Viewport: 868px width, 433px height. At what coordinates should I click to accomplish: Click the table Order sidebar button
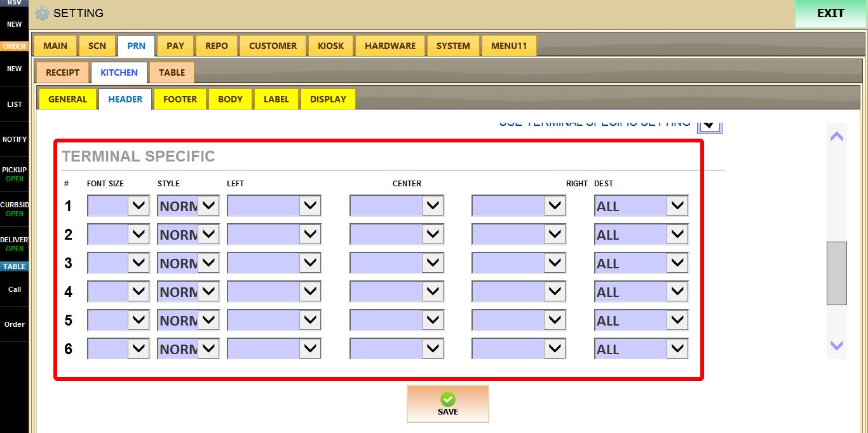(14, 324)
